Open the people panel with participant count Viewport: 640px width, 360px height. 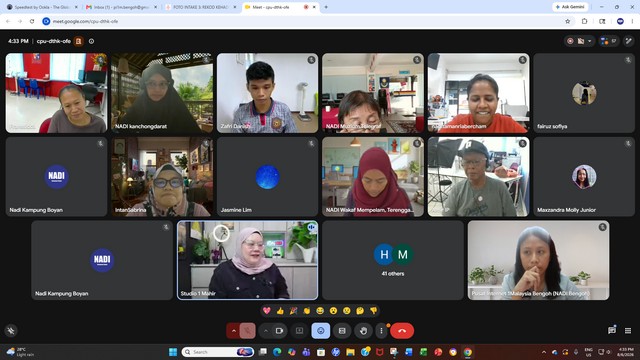[608, 41]
